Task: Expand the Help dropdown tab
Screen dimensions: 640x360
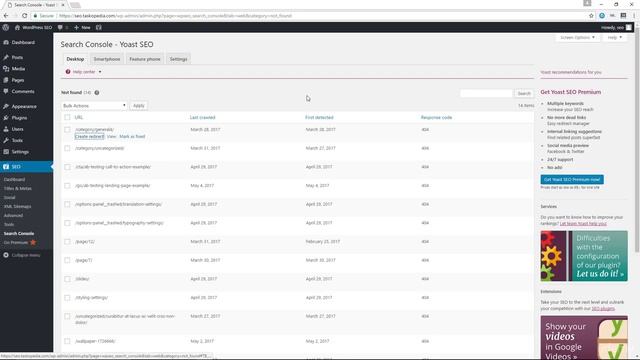Action: pyautogui.click(x=614, y=38)
